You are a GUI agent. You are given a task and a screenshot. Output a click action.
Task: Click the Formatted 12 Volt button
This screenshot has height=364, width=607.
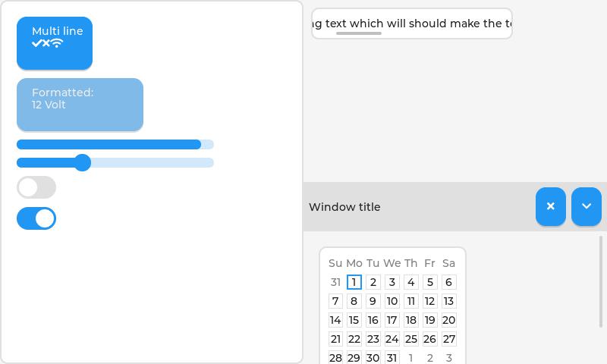pos(80,105)
